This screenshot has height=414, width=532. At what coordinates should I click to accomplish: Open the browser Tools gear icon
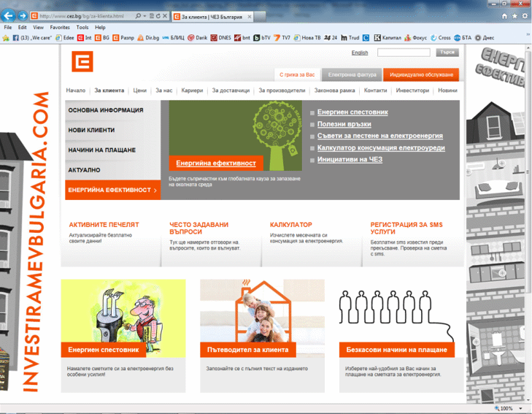click(x=525, y=16)
